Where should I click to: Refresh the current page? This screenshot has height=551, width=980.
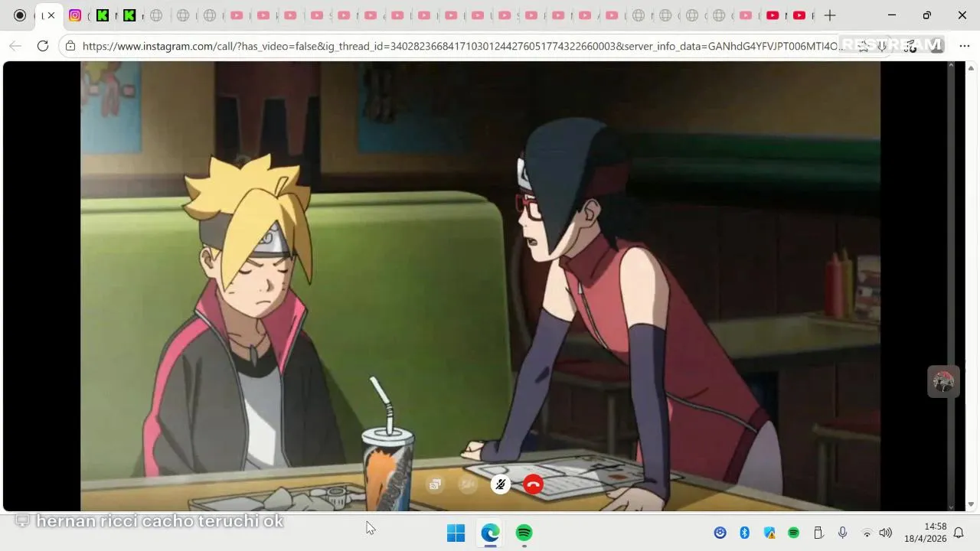click(43, 46)
